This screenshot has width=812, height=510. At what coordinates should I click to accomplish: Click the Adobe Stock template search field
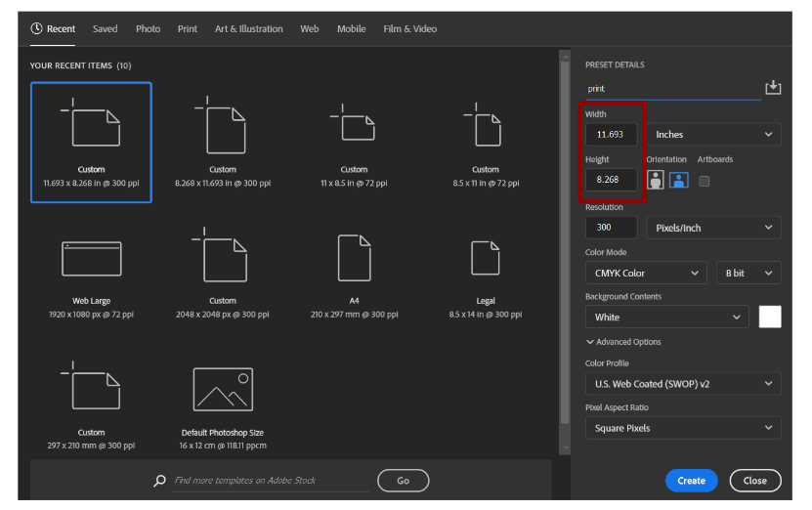pyautogui.click(x=271, y=481)
